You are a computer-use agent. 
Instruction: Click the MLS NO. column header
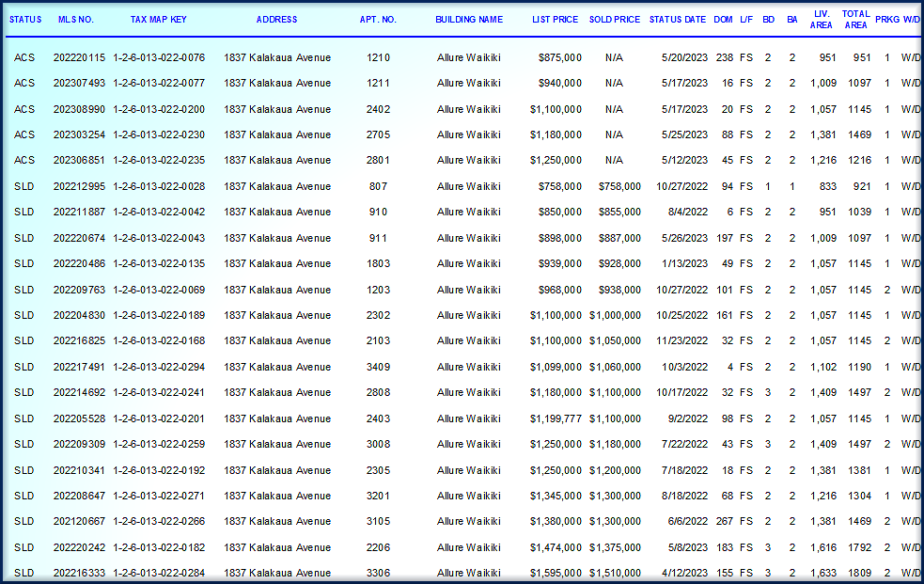(x=76, y=20)
